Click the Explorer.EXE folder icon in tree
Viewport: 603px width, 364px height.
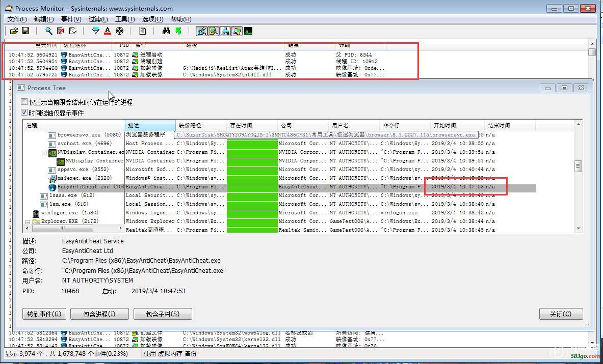[37, 221]
